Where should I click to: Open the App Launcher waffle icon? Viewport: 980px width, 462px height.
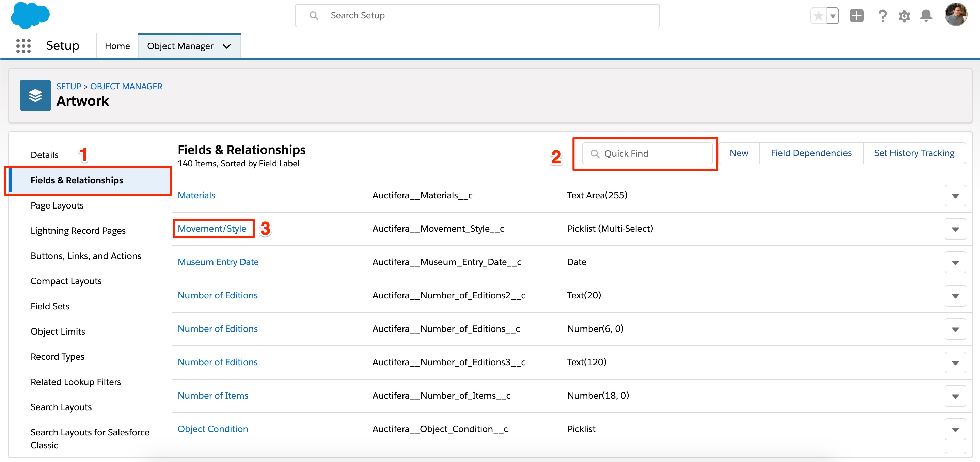point(23,45)
